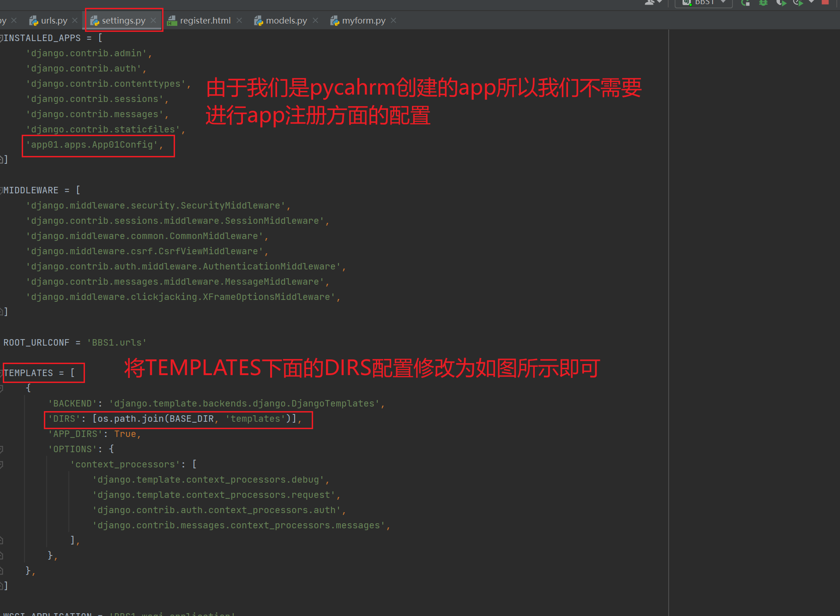Click the 'DIRS' os.path.join line
The width and height of the screenshot is (840, 616).
(x=175, y=419)
